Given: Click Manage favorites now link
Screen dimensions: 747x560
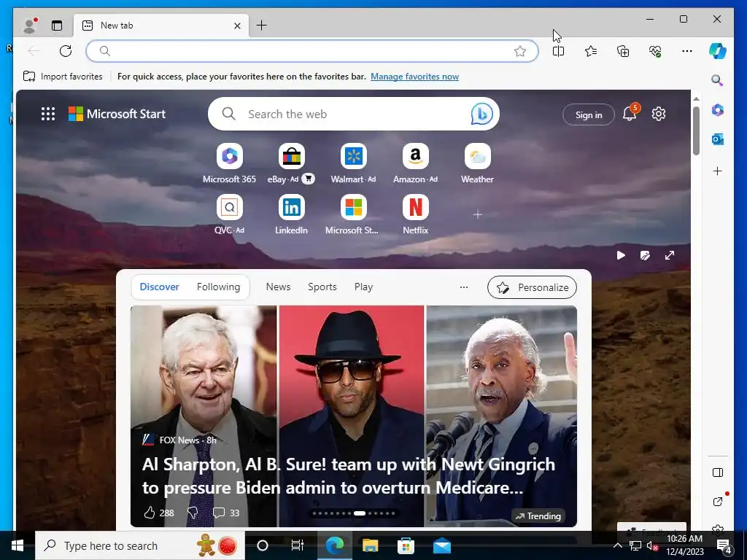Looking at the screenshot, I should [414, 77].
